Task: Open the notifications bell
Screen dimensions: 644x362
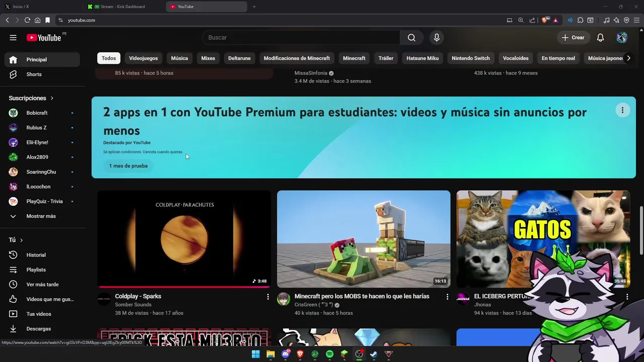Action: tap(600, 38)
